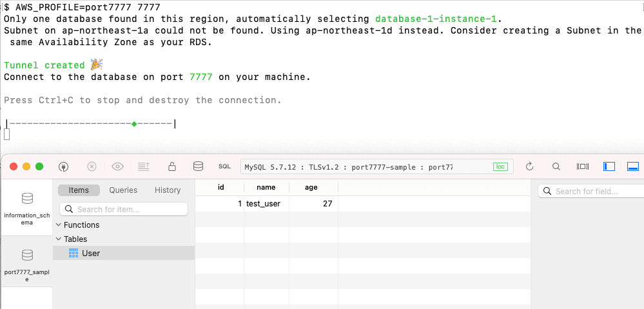Switch to the Queries tab

123,190
